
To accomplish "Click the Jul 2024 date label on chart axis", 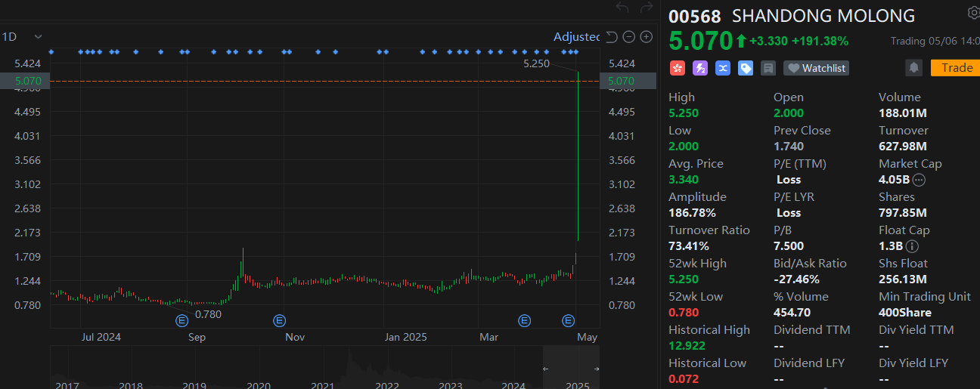I will 100,337.
